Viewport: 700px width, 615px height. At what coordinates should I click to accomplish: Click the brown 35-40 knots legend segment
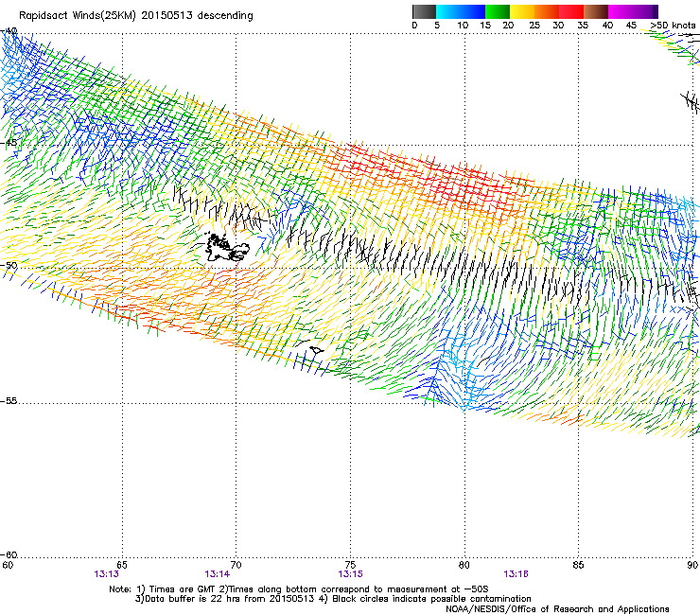pos(596,11)
